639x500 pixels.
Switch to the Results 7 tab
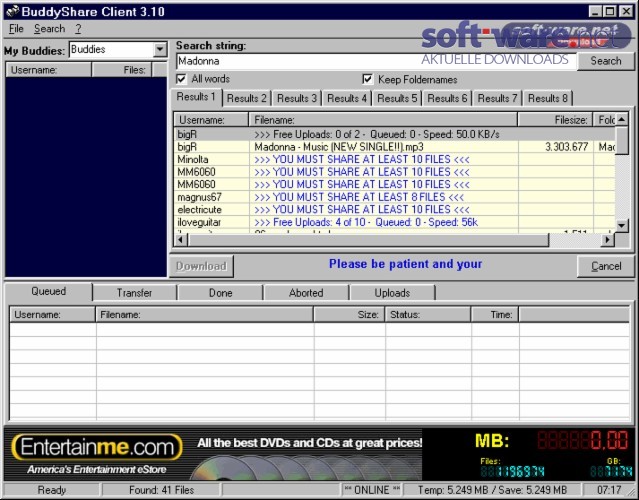(497, 98)
